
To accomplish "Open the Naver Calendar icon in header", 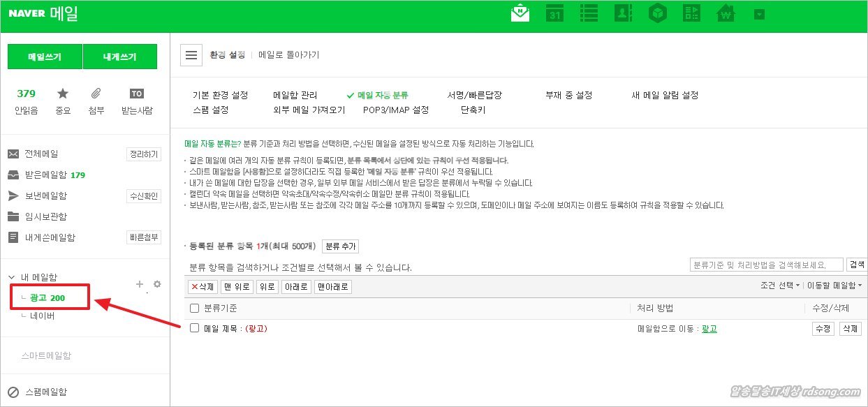I will coord(554,14).
